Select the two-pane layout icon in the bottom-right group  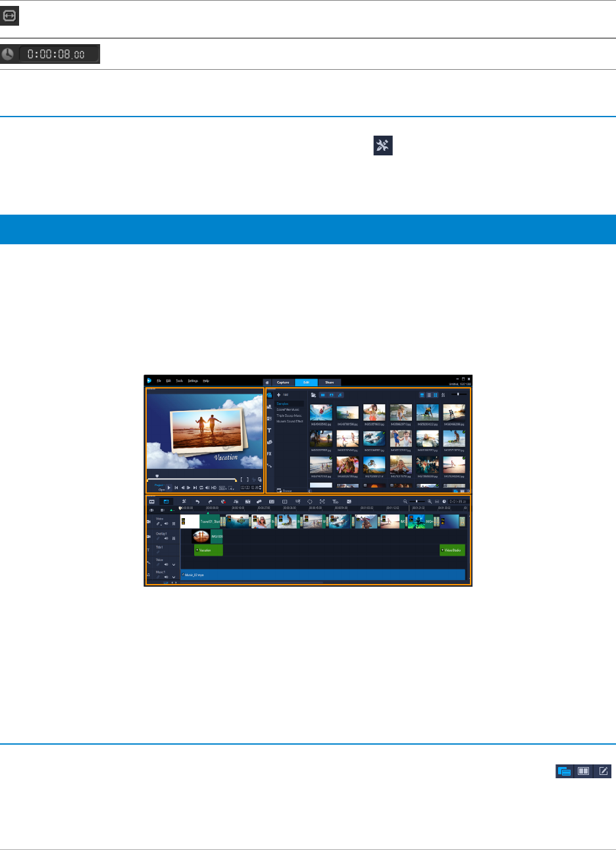click(584, 771)
